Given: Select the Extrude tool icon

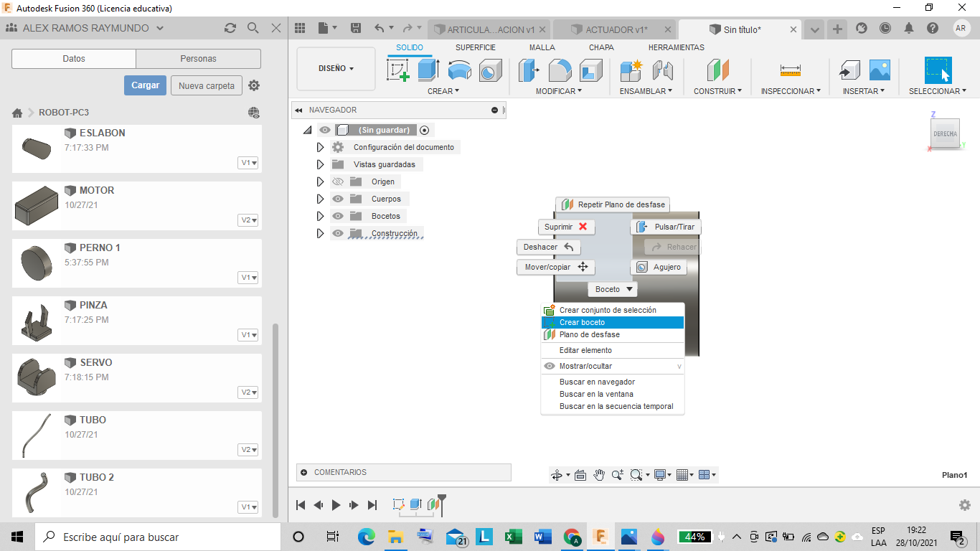Looking at the screenshot, I should [x=428, y=70].
